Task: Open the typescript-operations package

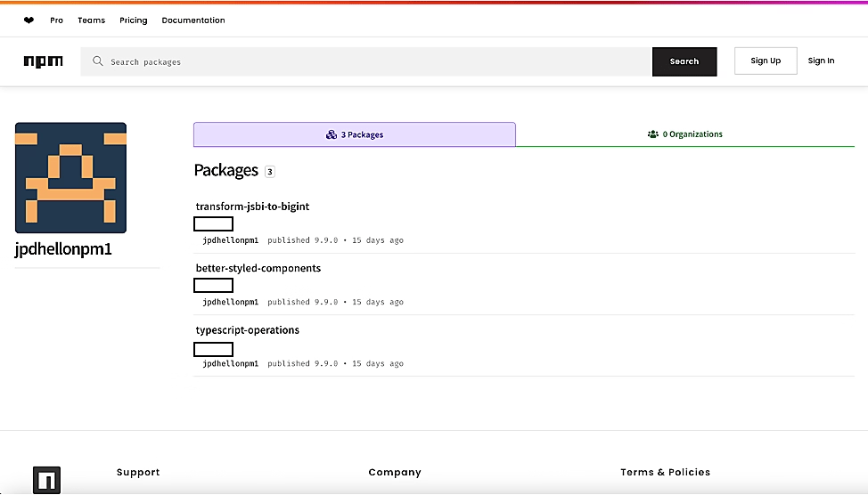Action: click(x=248, y=330)
